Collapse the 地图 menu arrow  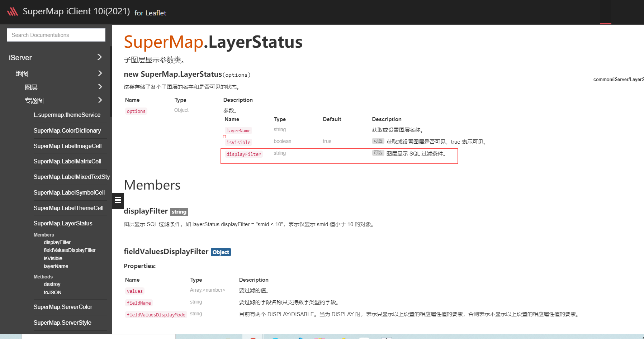tap(100, 73)
